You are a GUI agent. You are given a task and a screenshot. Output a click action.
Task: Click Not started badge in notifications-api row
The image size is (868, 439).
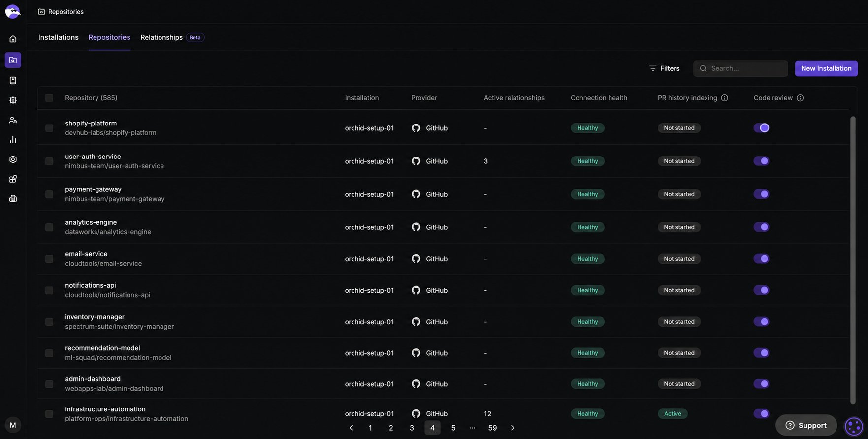coord(679,290)
